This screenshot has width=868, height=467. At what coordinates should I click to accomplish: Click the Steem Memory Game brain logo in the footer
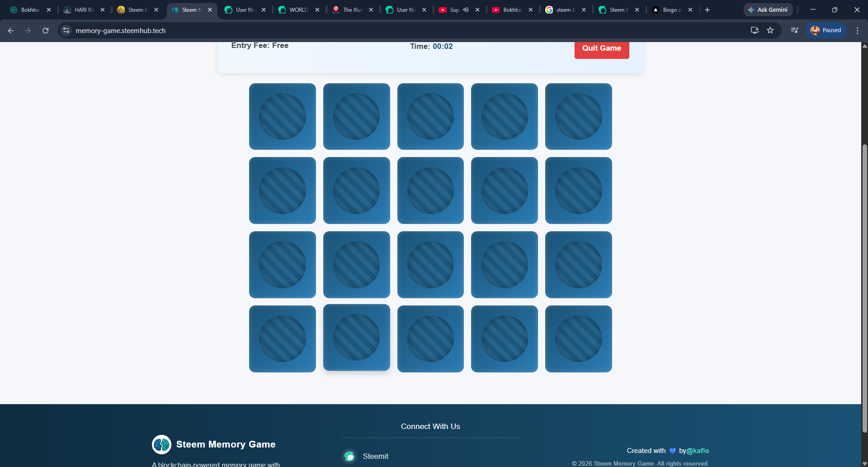point(161,444)
